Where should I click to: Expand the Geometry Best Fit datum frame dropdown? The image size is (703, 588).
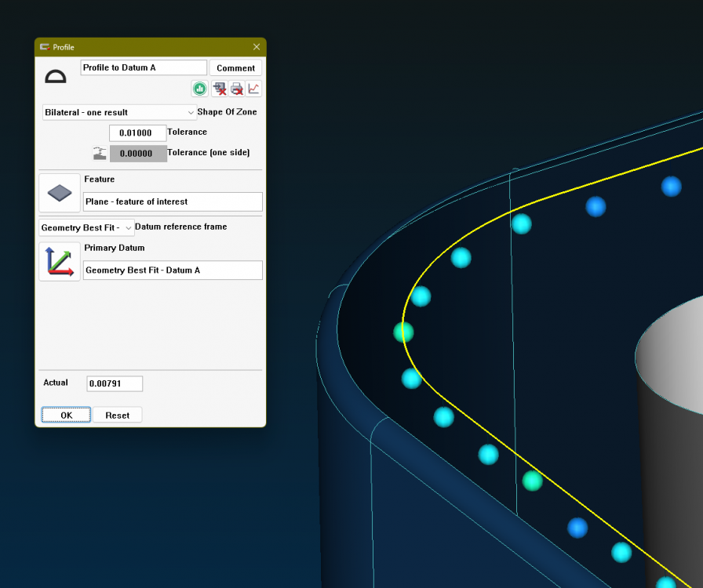pyautogui.click(x=86, y=227)
